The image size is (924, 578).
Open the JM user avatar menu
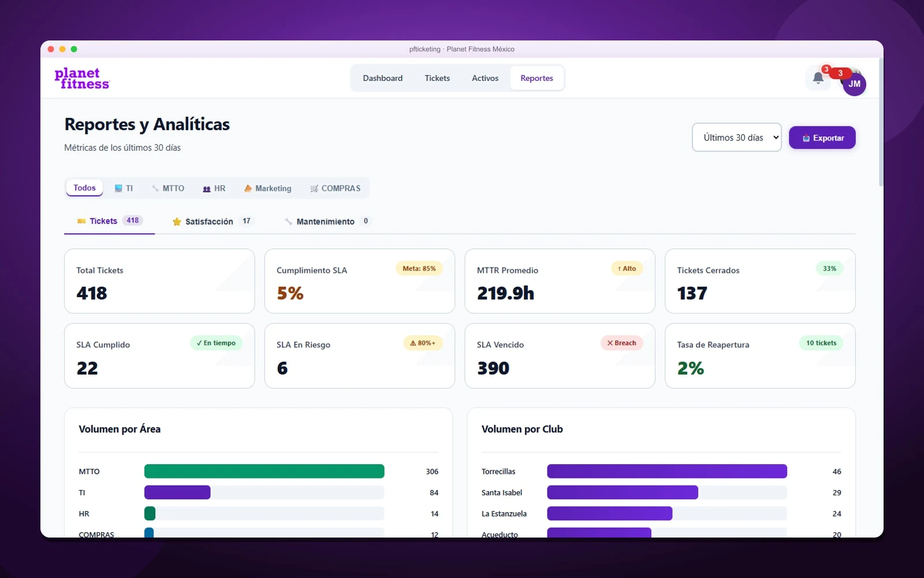854,84
